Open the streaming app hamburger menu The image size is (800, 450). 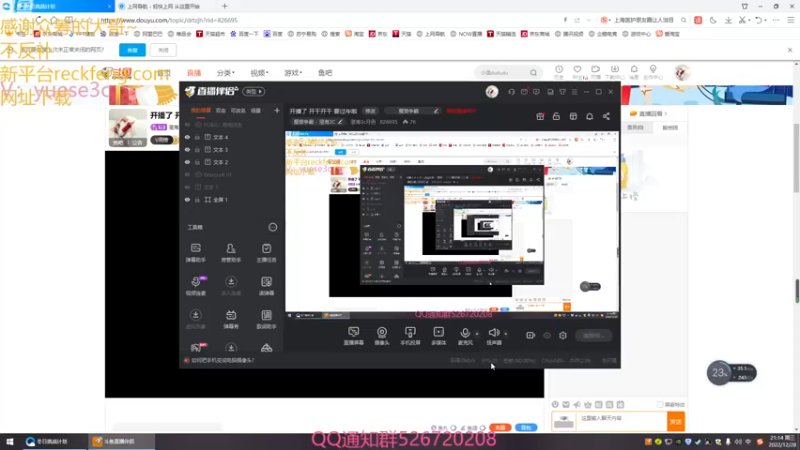574,92
